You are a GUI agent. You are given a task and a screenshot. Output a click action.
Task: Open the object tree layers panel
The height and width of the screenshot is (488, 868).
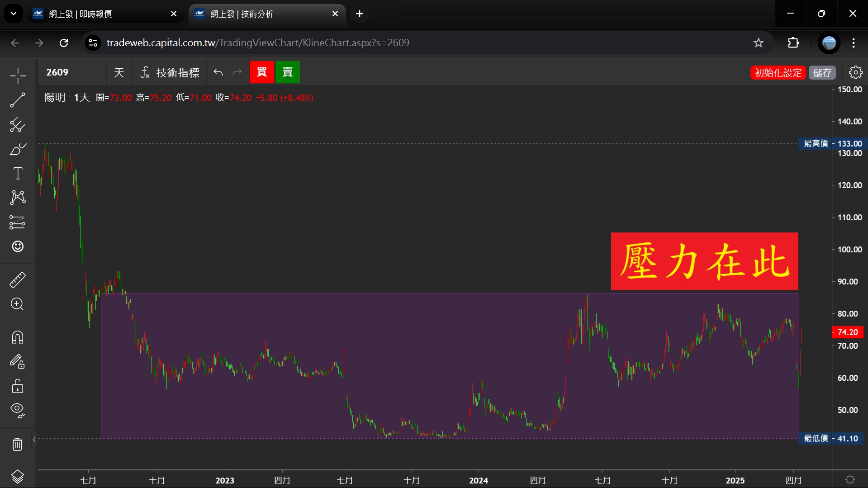18,477
